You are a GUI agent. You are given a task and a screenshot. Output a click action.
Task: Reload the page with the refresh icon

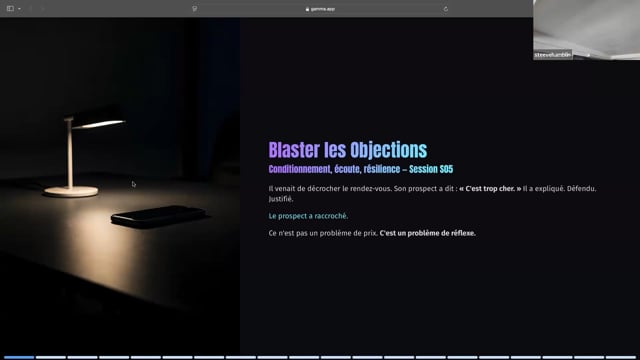click(445, 9)
